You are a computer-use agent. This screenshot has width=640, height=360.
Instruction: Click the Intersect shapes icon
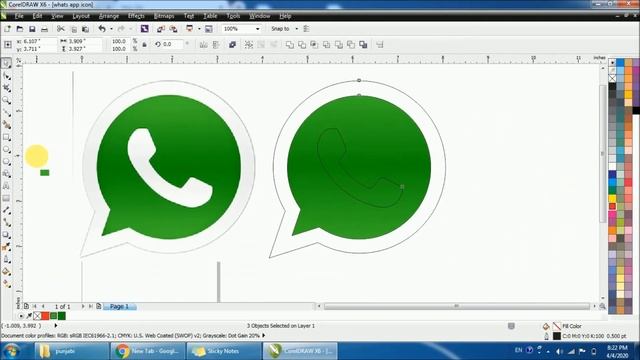coord(314,44)
